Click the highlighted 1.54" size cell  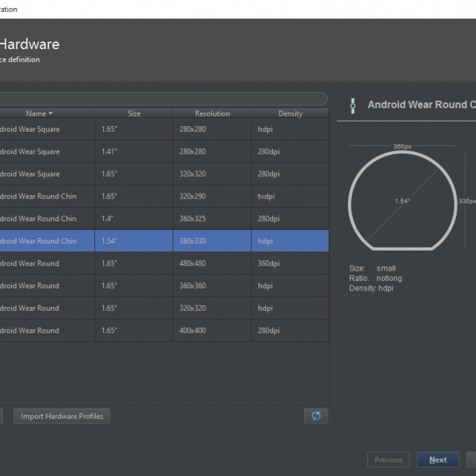click(x=134, y=240)
